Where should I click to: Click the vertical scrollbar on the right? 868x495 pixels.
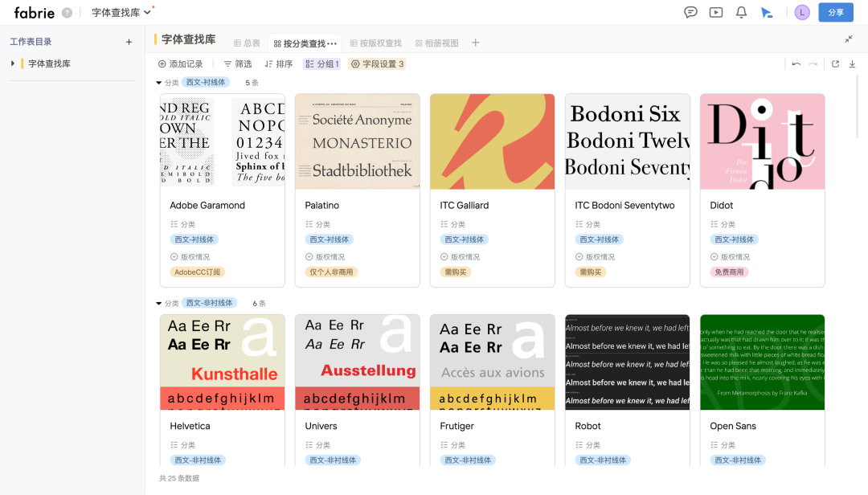pos(858,107)
